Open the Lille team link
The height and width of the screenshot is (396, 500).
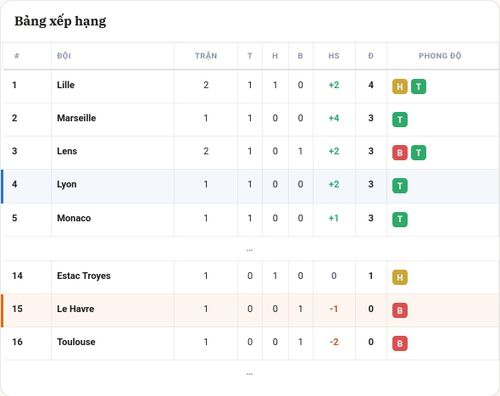click(x=66, y=85)
